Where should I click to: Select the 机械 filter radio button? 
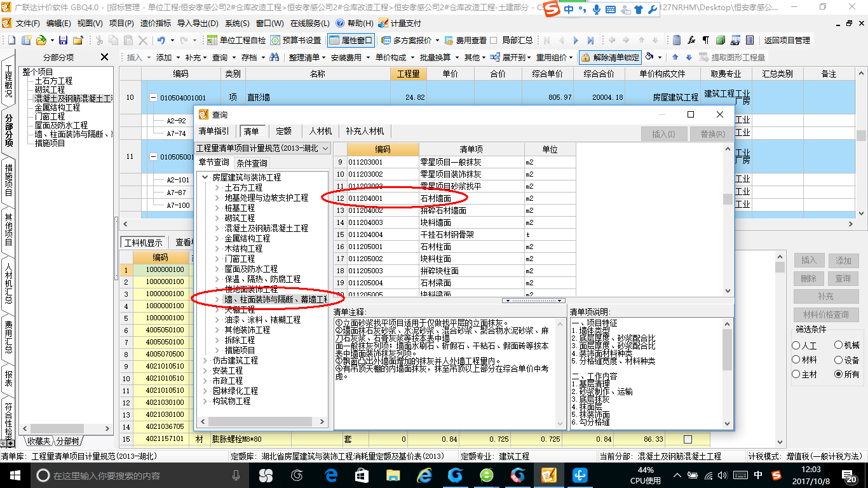838,346
